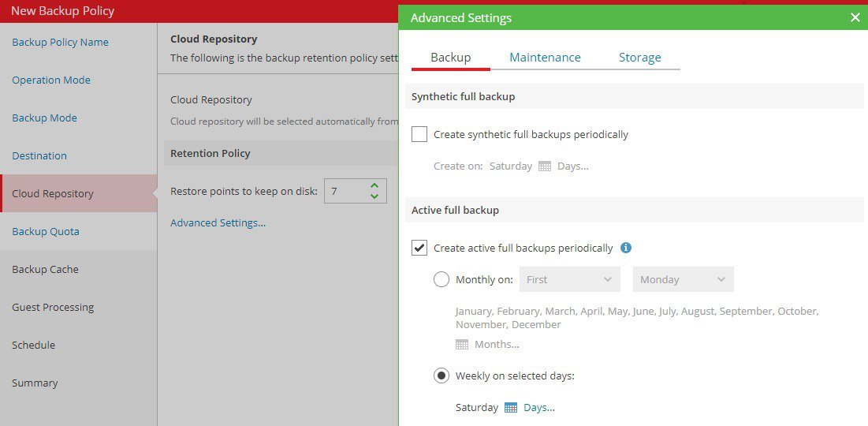Open the Days link for weekly backups
868x426 pixels.
[539, 408]
